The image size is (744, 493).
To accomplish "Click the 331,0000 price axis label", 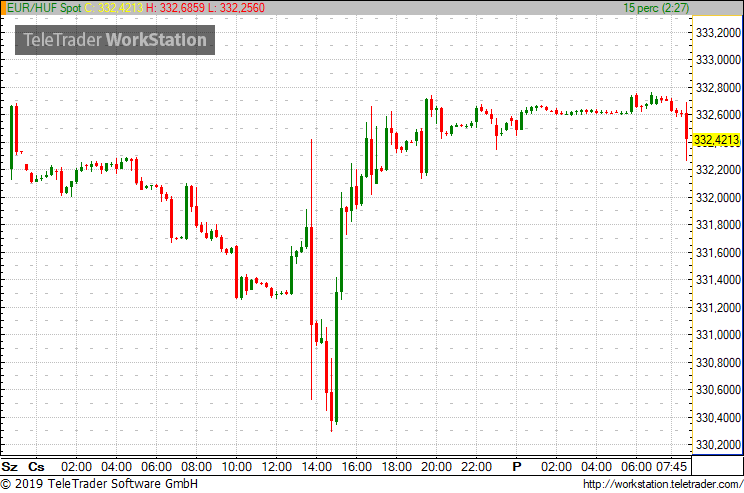I will tap(718, 335).
